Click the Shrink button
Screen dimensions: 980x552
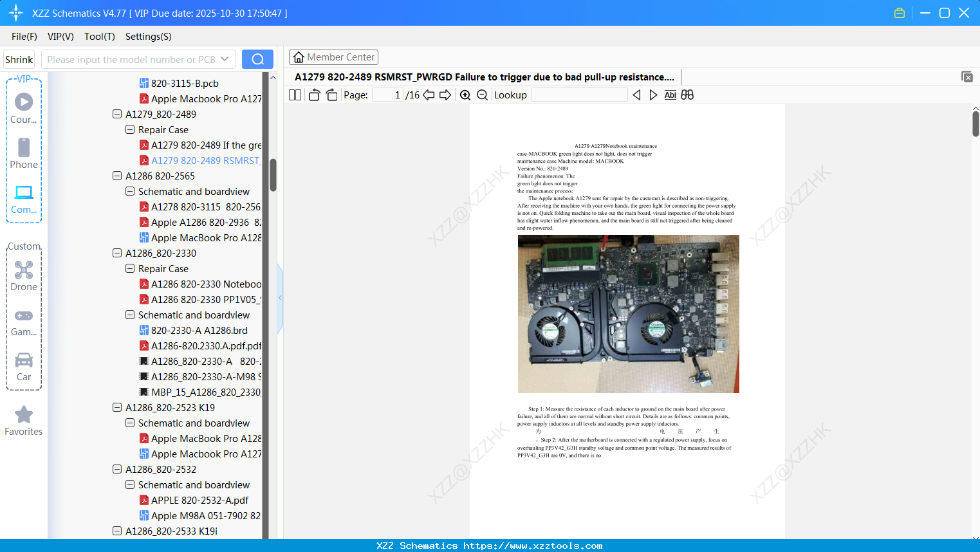(19, 59)
